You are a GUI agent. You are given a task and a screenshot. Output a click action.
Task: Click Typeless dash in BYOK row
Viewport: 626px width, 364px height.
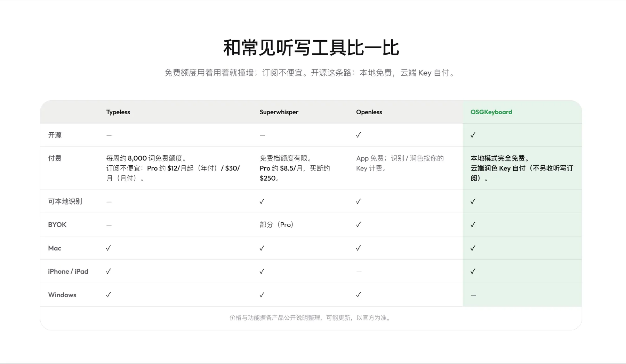[109, 225]
